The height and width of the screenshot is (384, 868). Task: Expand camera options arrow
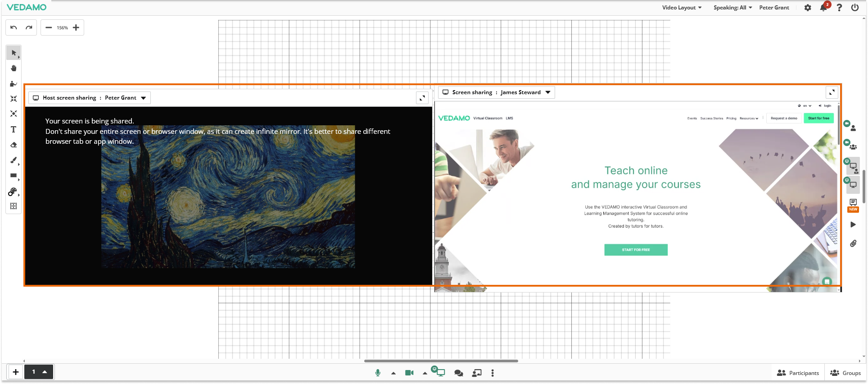click(425, 373)
